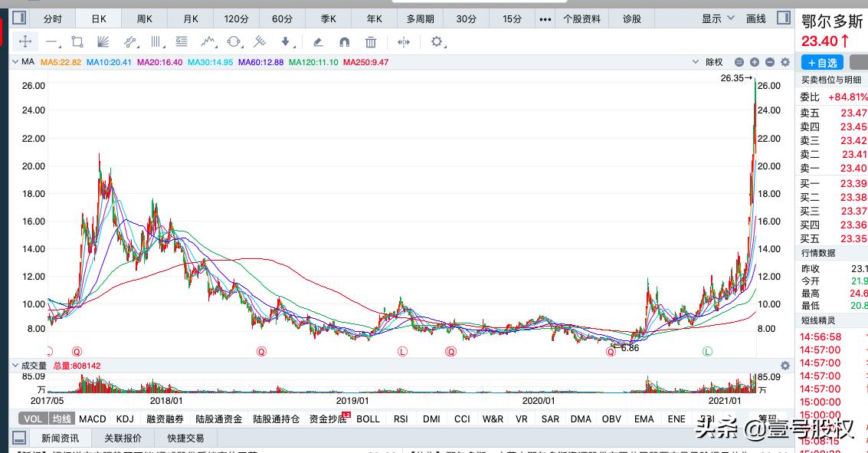
Task: Click the trash icon to delete drawings
Action: click(x=370, y=42)
